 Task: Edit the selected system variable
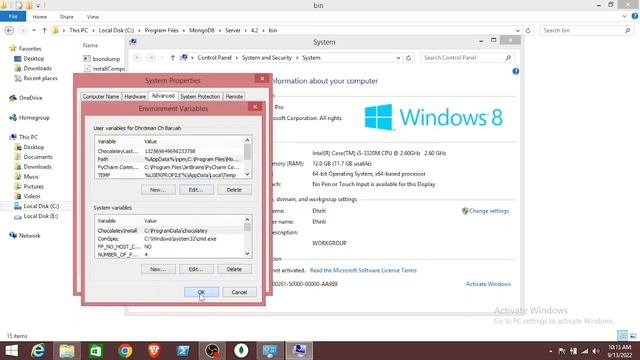click(196, 269)
